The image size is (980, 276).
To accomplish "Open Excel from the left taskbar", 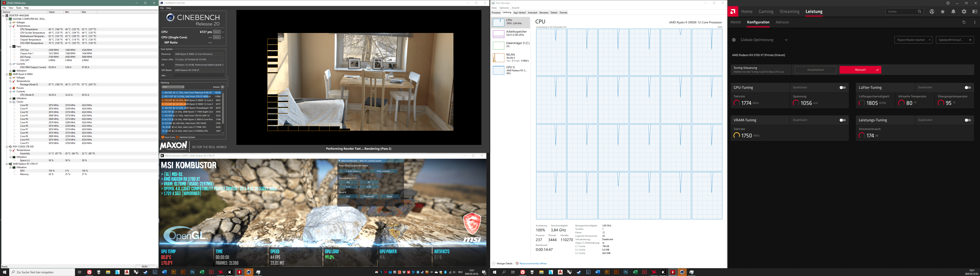I will [x=202, y=272].
